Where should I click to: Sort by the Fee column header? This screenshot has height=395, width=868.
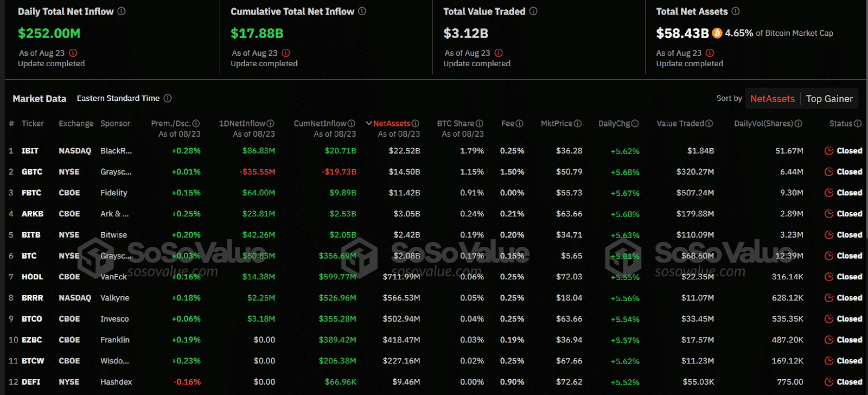(x=508, y=124)
